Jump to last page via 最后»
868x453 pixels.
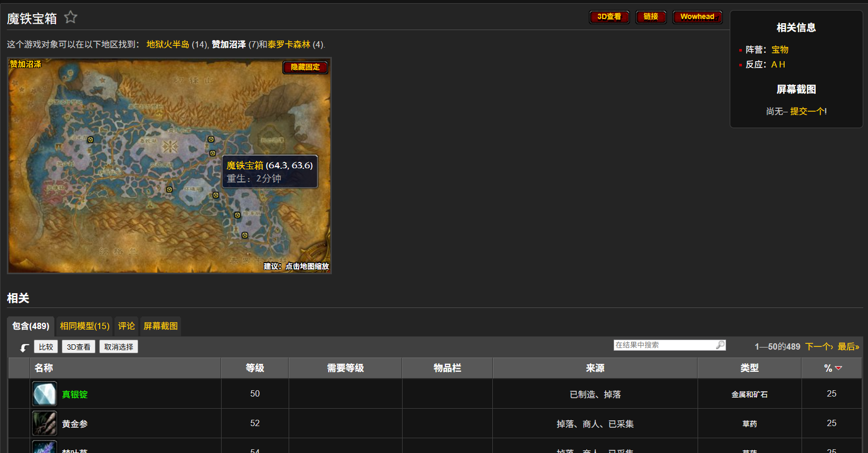point(848,346)
